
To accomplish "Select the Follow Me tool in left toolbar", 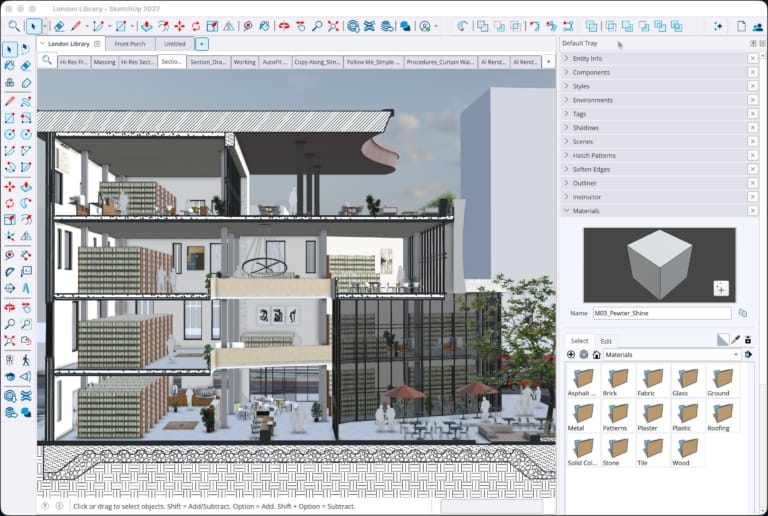I will [x=25, y=203].
